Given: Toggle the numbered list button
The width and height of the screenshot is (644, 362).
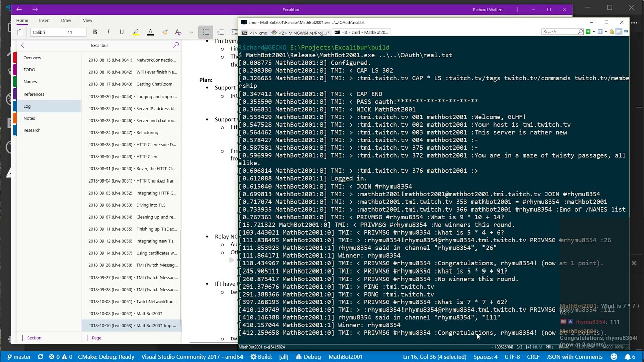Looking at the screenshot, I should tap(220, 32).
